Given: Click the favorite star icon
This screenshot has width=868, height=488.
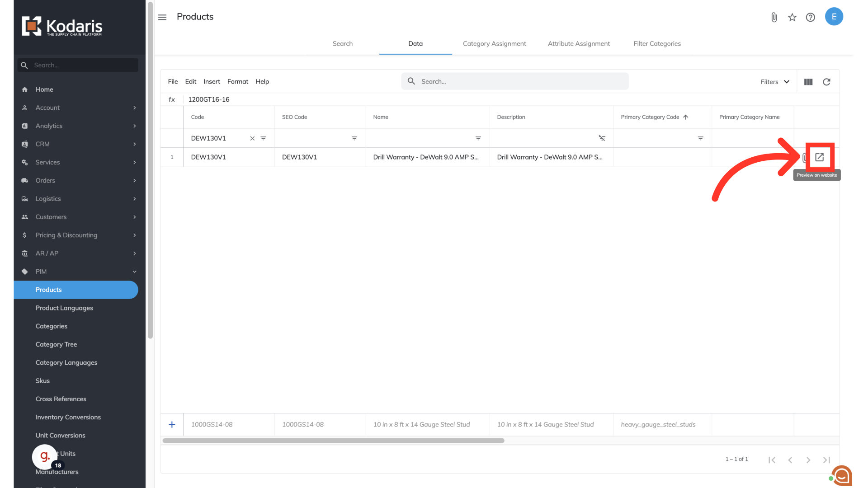Looking at the screenshot, I should click(792, 17).
